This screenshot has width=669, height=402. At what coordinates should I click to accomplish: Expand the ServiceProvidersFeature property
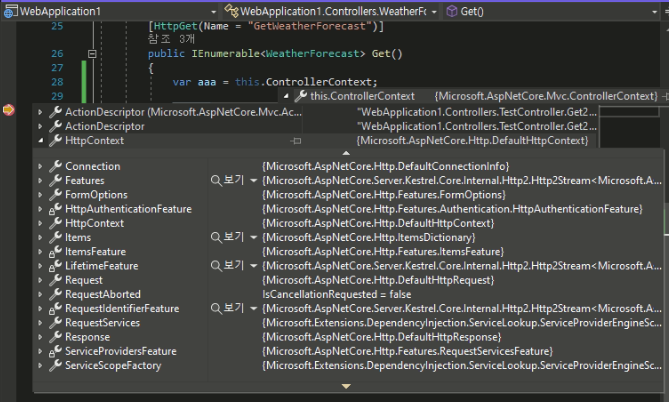tap(40, 351)
